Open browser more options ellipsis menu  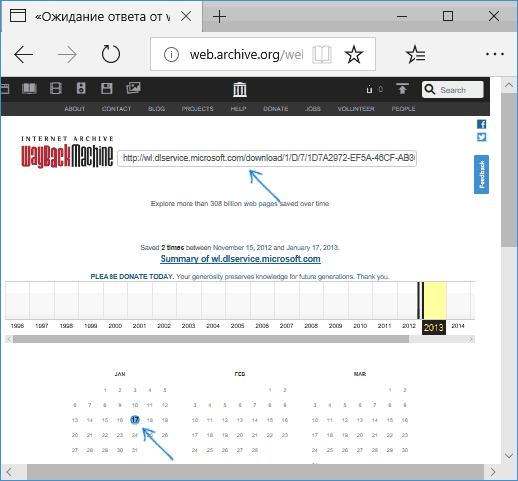point(495,54)
